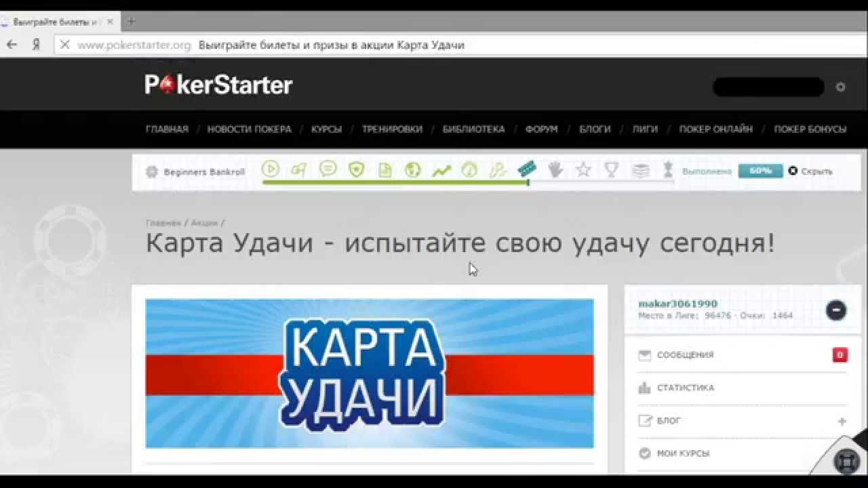Open the Форум menu item

click(541, 129)
